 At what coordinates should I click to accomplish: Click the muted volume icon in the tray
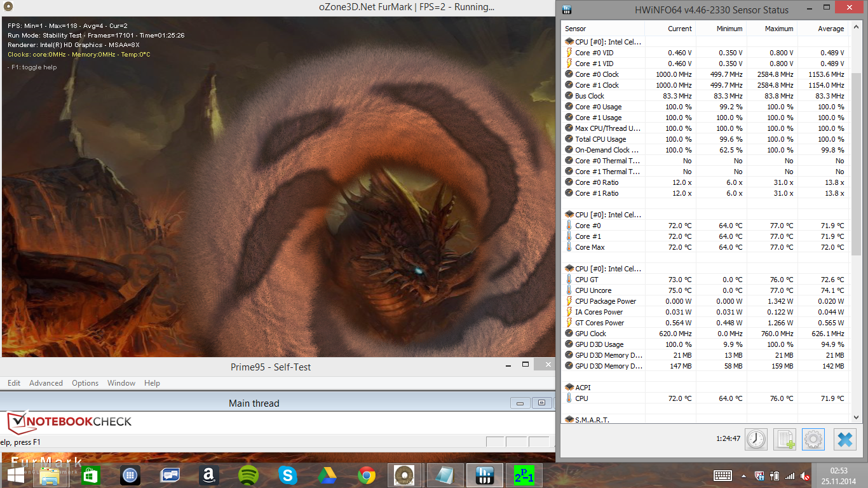tap(804, 475)
